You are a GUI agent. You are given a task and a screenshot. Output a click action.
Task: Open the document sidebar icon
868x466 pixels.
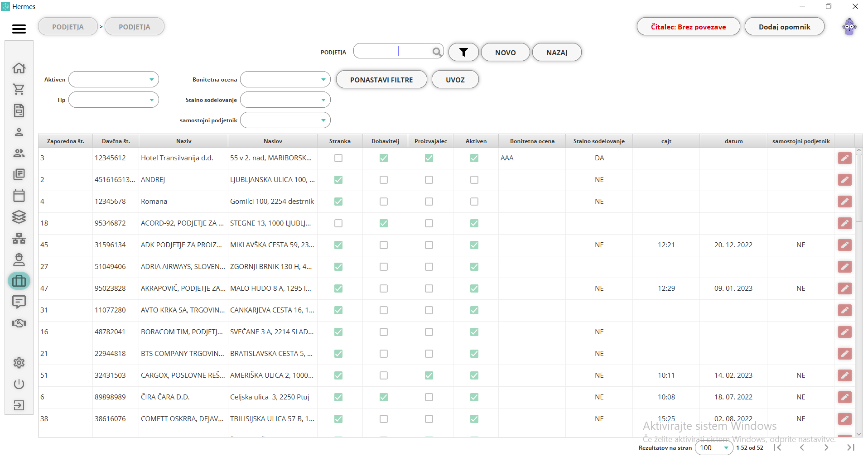[19, 110]
